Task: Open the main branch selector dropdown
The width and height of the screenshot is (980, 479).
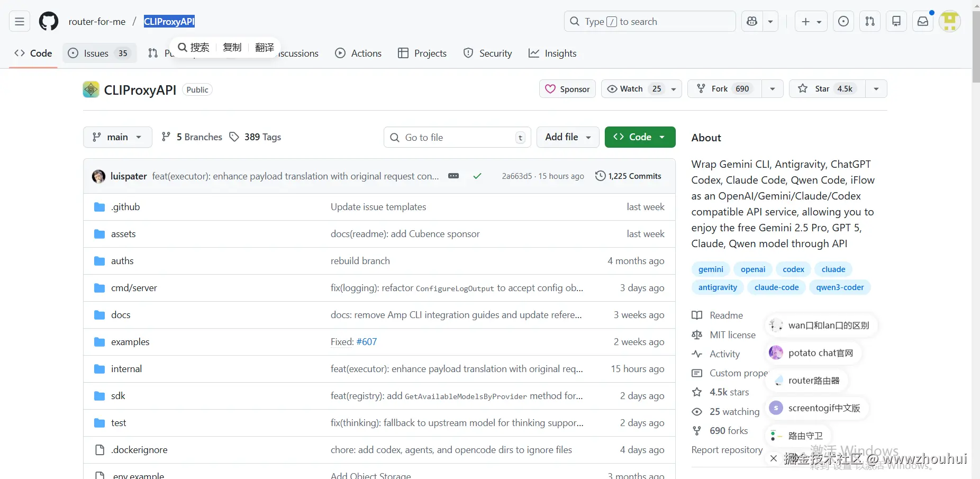Action: tap(117, 137)
